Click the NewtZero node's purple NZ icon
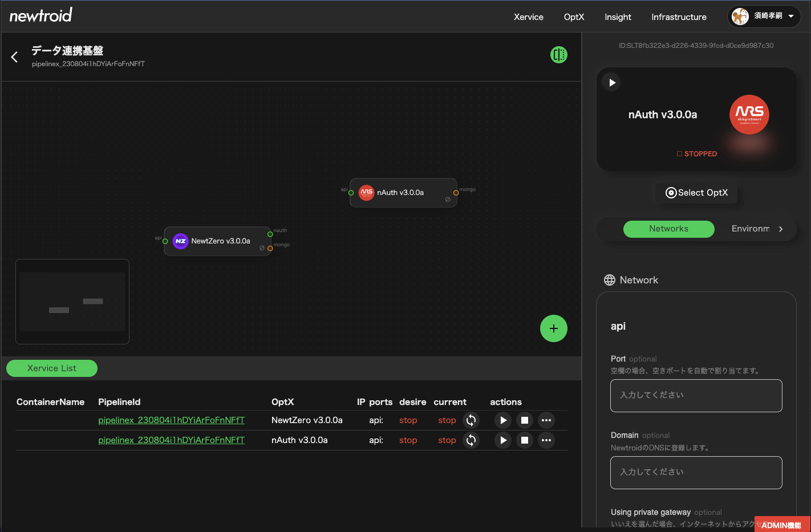 181,241
